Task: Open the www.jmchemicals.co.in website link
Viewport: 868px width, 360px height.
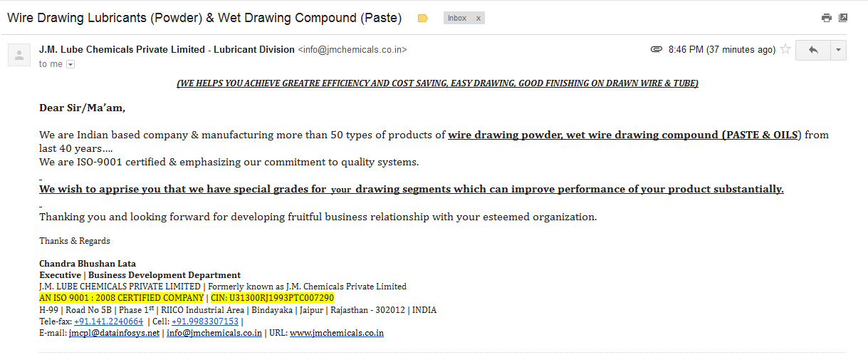Action: tap(337, 333)
